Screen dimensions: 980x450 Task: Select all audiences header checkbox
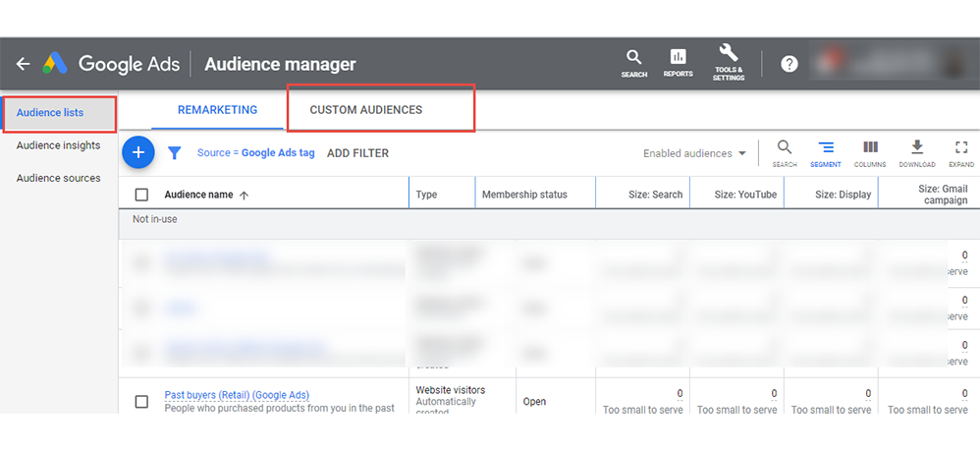pos(141,195)
